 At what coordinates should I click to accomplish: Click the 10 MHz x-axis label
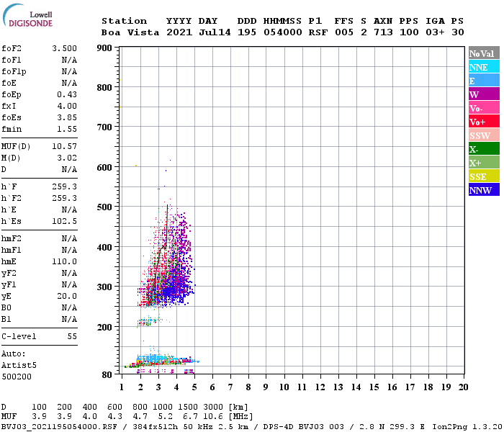tap(284, 387)
